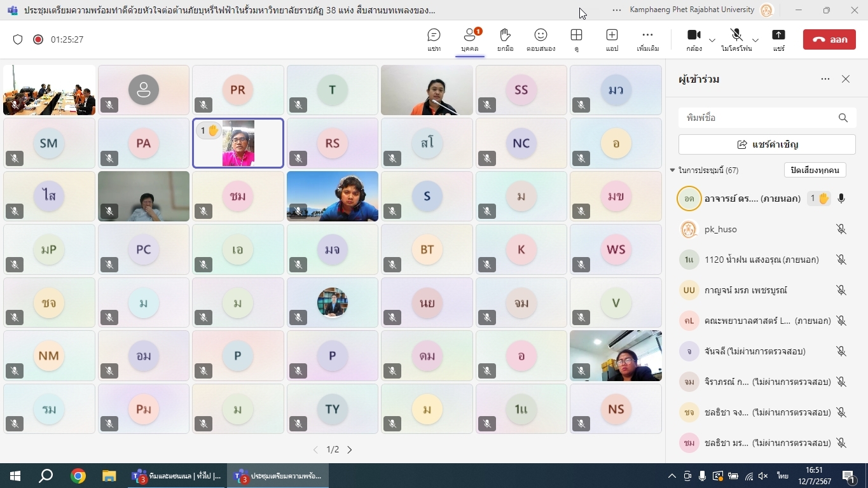Image resolution: width=868 pixels, height=488 pixels.
Task: Open File Explorer from taskbar
Action: coord(109,476)
